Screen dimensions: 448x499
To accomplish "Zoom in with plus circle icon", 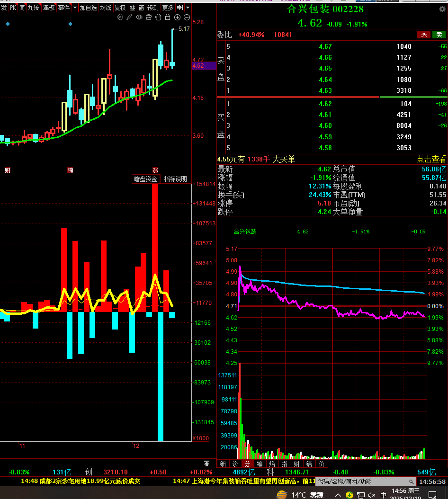I will click(178, 17).
